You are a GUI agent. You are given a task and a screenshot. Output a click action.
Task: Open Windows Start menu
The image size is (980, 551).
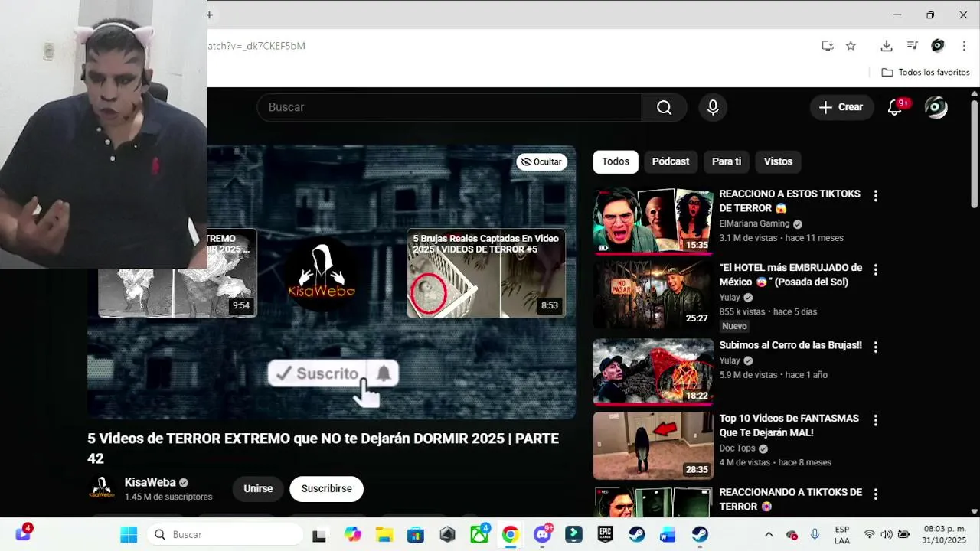pos(129,535)
